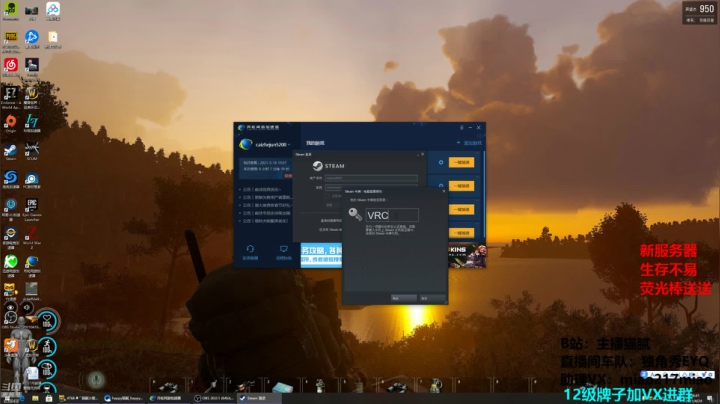Click the add game link in accelerator
The width and height of the screenshot is (720, 404).
point(469,143)
